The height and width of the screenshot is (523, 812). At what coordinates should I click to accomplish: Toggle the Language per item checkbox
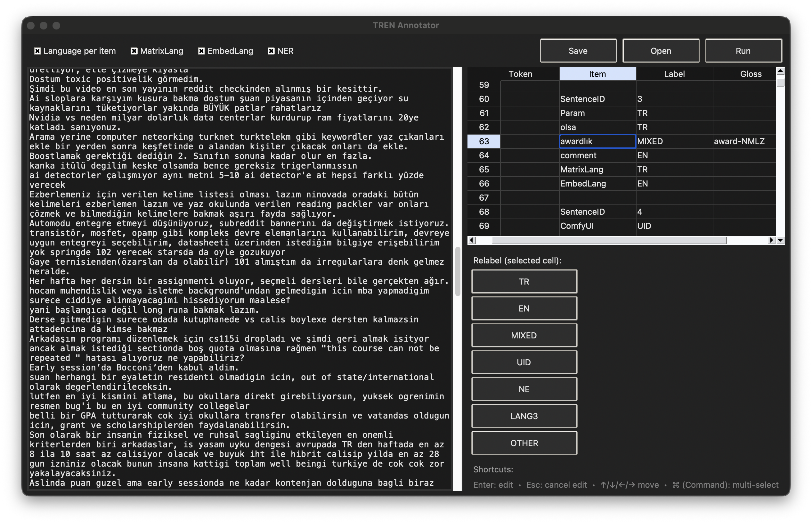(x=38, y=51)
